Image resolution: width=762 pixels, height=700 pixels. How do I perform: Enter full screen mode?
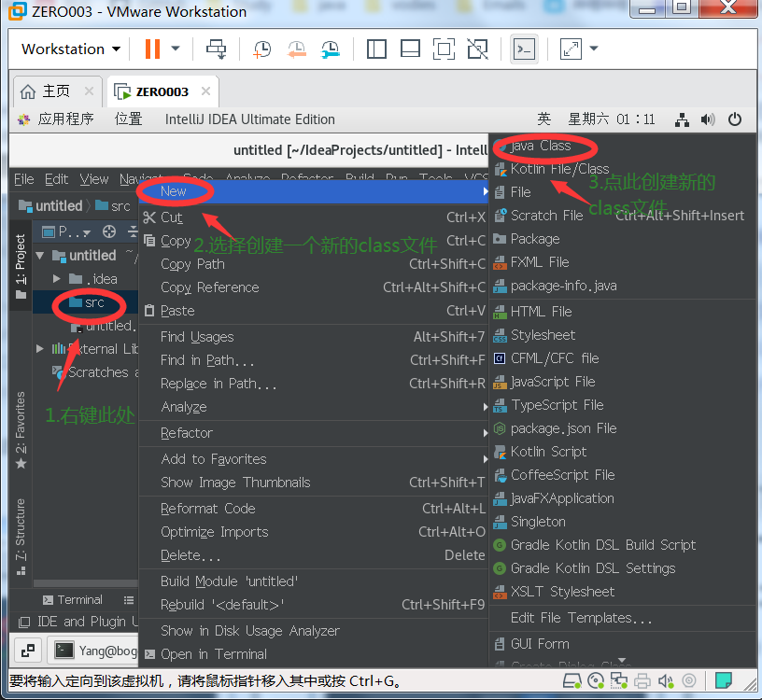444,49
